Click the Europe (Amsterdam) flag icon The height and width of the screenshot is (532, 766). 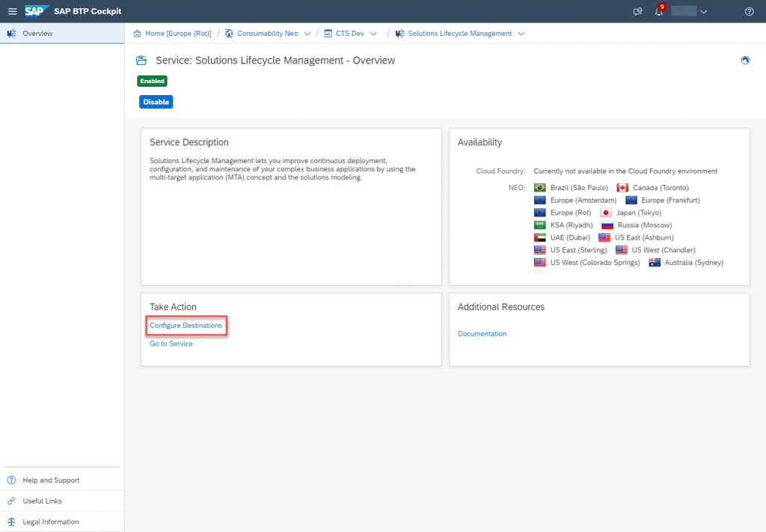[540, 201]
